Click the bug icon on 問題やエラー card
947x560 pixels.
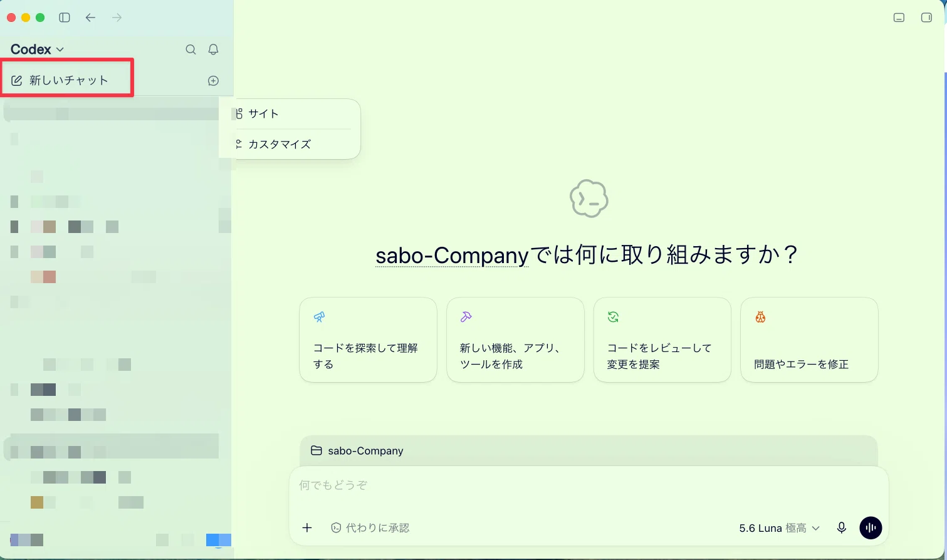click(760, 317)
